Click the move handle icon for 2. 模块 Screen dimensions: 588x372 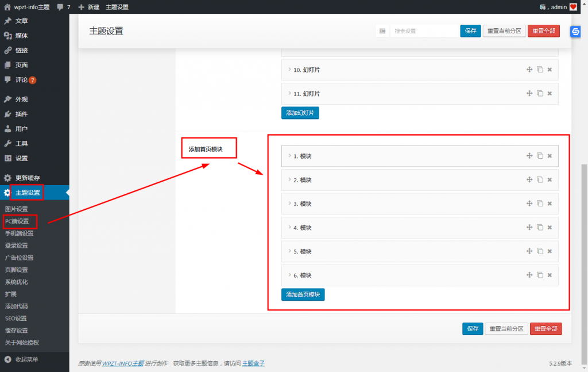(x=529, y=179)
